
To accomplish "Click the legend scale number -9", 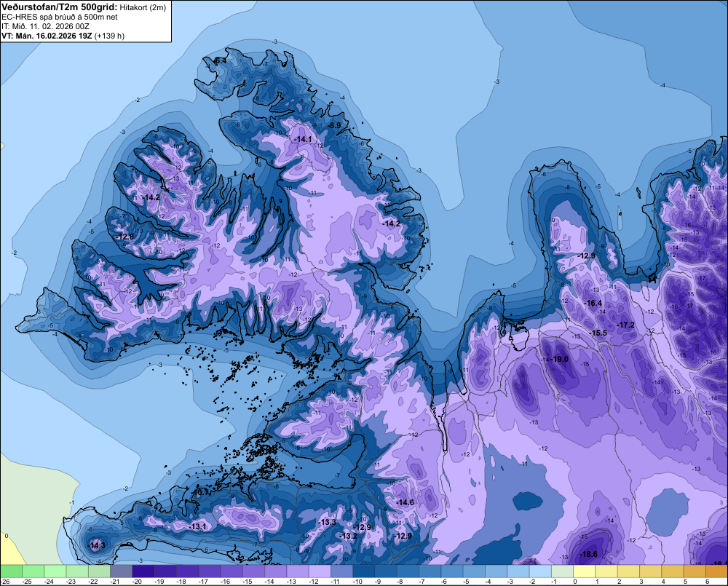I will click(x=378, y=582).
